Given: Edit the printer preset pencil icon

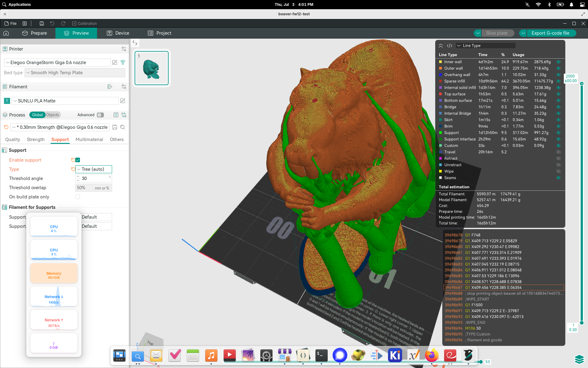Looking at the screenshot, I should coord(115,63).
